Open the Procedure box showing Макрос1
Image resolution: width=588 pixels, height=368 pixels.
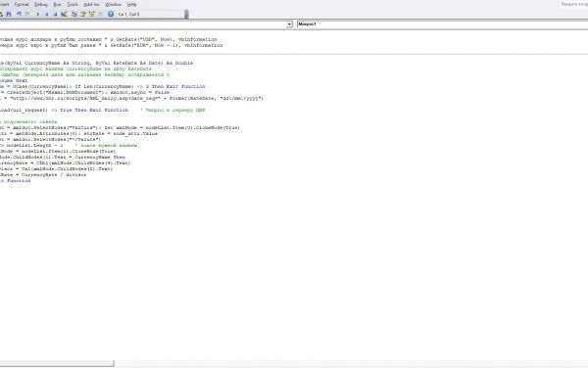(x=442, y=23)
